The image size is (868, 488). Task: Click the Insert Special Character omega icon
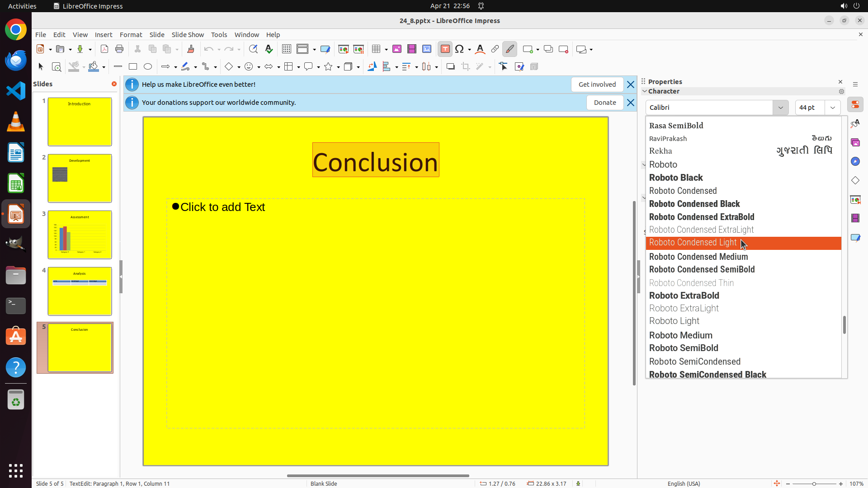pyautogui.click(x=459, y=49)
